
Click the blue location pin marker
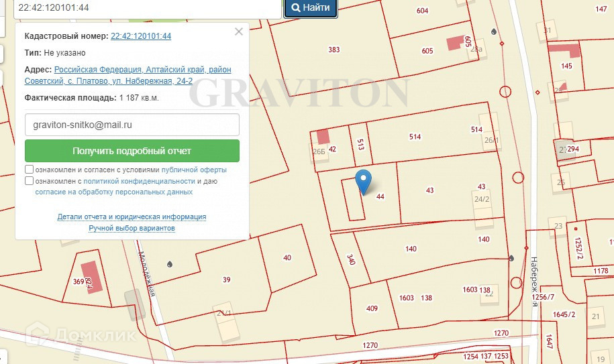(x=364, y=182)
